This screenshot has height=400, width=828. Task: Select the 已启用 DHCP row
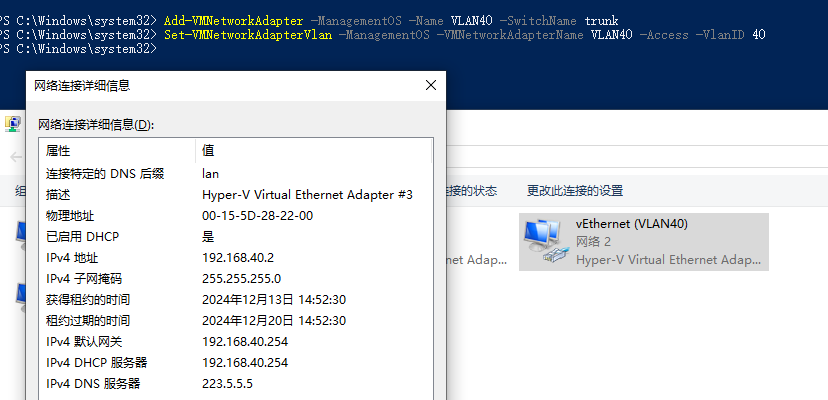(236, 237)
